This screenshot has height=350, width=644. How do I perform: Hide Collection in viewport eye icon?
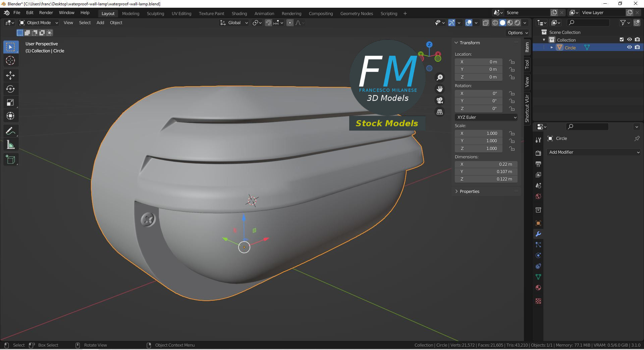pos(630,40)
